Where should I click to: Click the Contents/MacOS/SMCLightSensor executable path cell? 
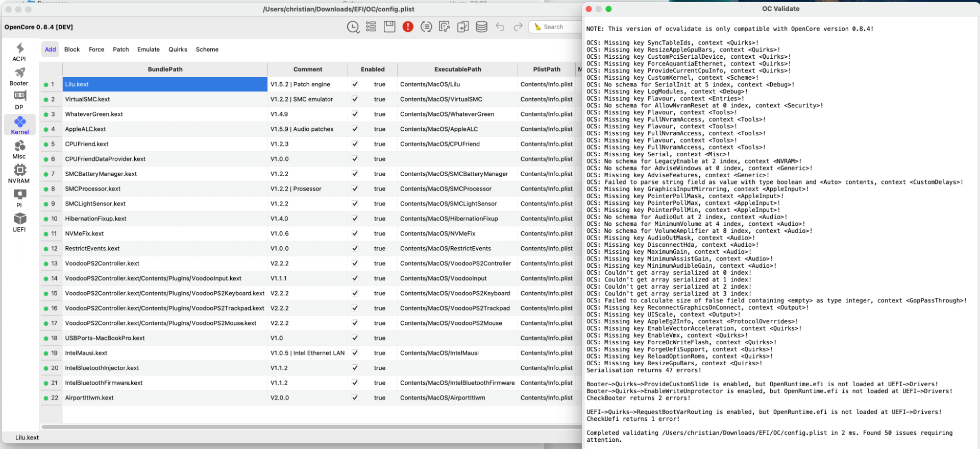458,203
